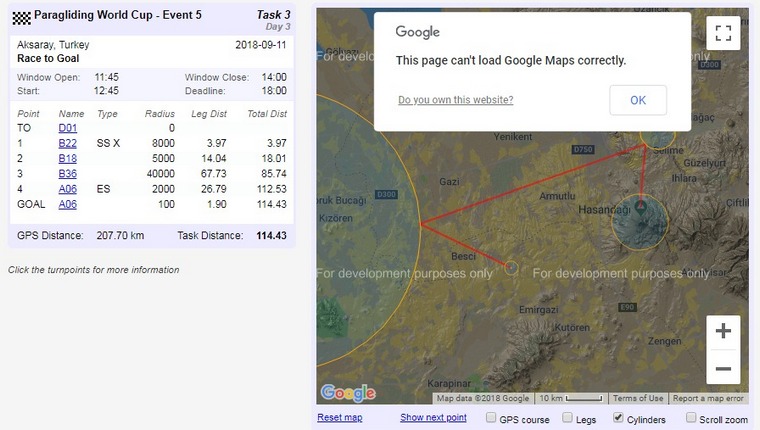This screenshot has height=430, width=760.
Task: Open turnpoint B36 link
Action: [68, 174]
